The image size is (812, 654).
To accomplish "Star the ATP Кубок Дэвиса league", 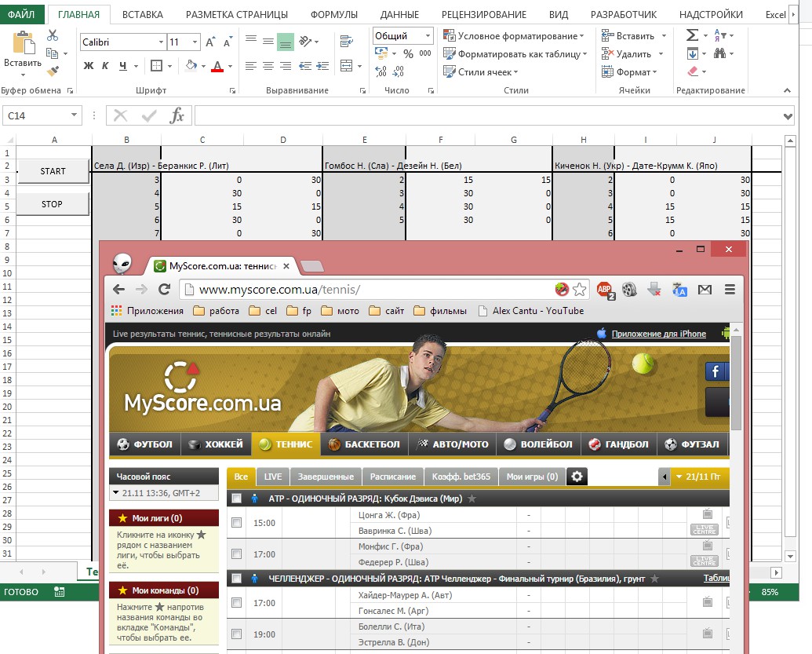I will (472, 498).
